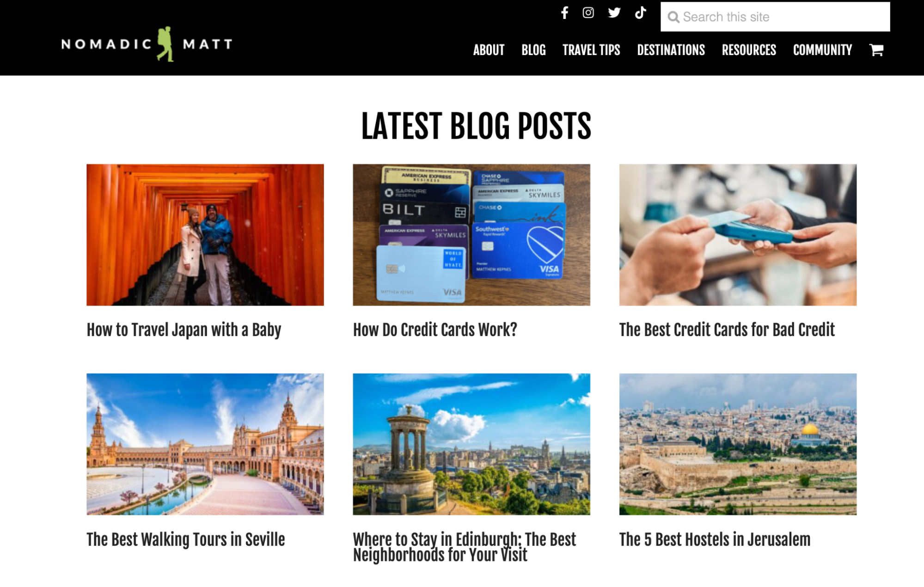Open the Destinations menu
Viewport: 924px width, 587px height.
(671, 50)
